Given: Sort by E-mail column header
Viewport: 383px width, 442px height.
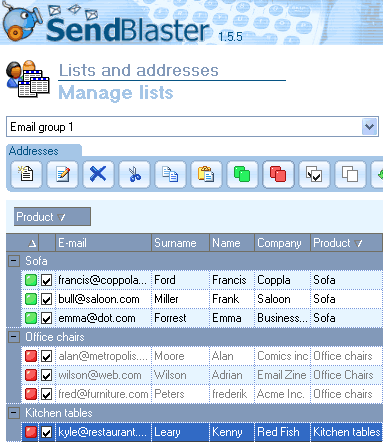Looking at the screenshot, I should 103,243.
